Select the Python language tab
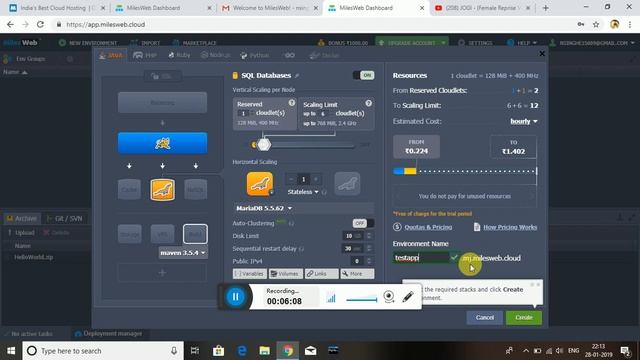640x360 pixels. coord(254,55)
